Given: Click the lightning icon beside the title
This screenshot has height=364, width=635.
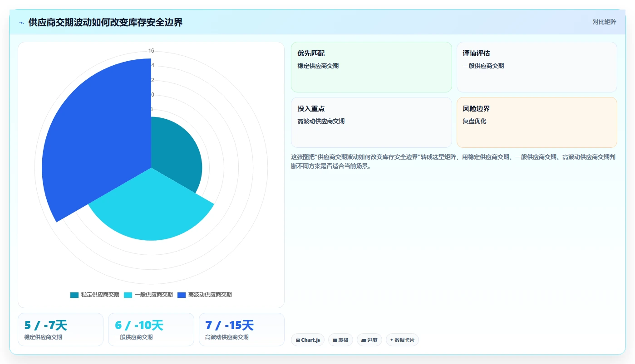Looking at the screenshot, I should click(22, 23).
